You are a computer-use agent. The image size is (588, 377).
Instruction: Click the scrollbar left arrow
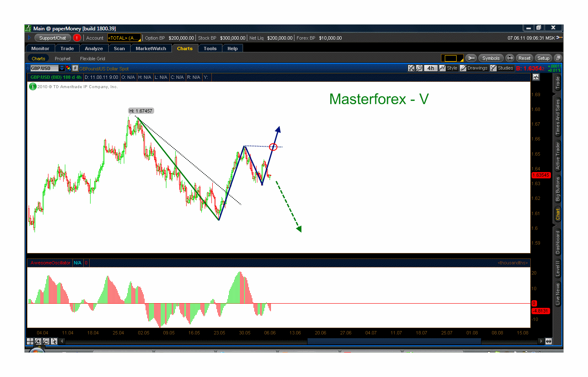(x=62, y=341)
